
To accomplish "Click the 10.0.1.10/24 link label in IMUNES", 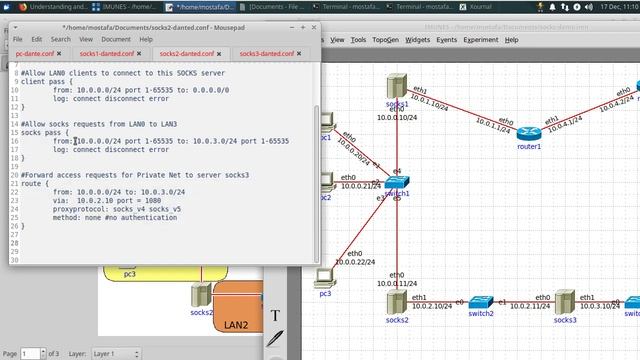I will tap(429, 102).
